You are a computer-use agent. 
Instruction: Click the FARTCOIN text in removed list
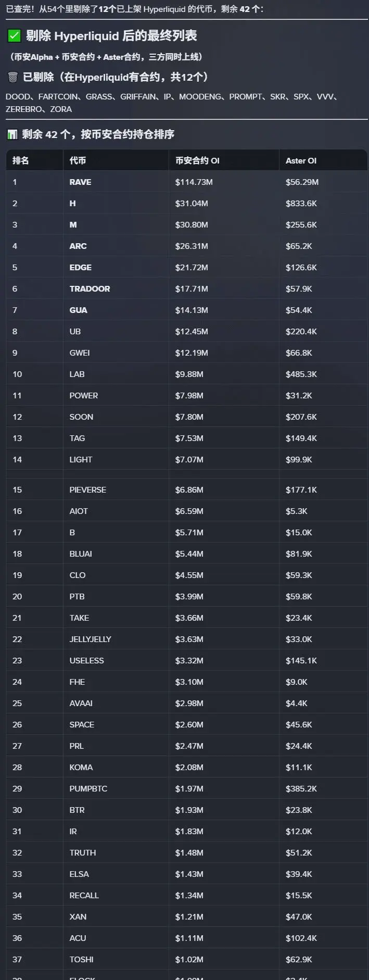[59, 96]
